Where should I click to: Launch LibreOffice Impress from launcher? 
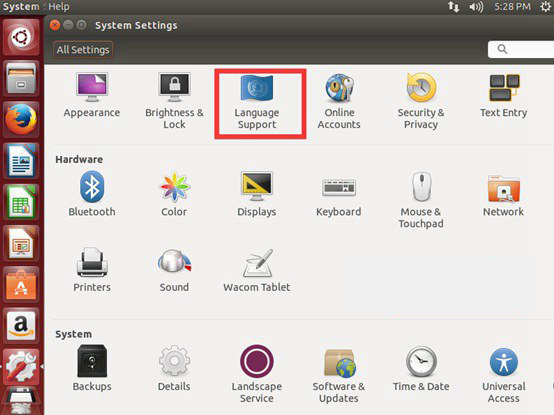click(21, 244)
